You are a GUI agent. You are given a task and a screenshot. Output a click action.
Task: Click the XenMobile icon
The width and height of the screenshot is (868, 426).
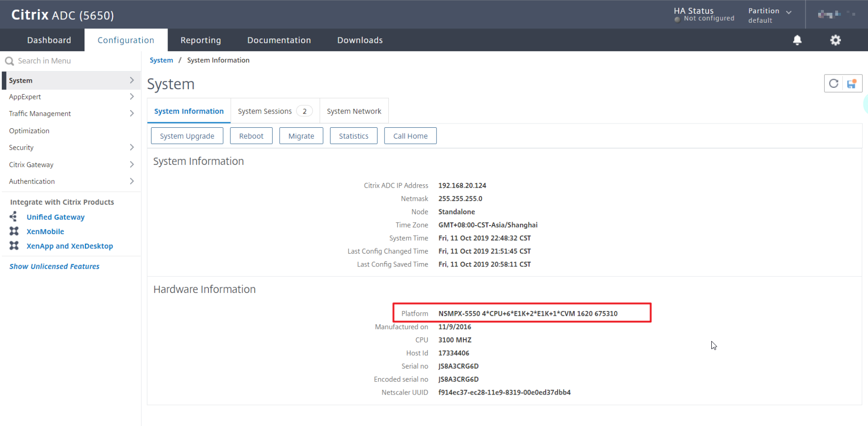click(14, 231)
